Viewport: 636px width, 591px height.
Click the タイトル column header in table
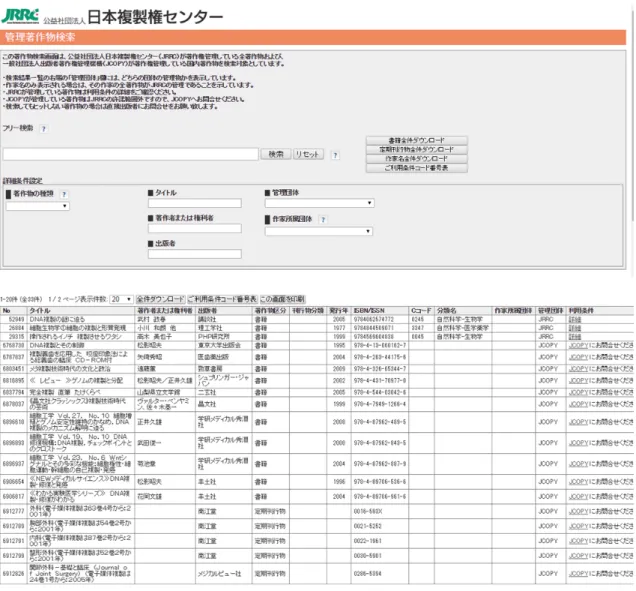click(x=81, y=311)
